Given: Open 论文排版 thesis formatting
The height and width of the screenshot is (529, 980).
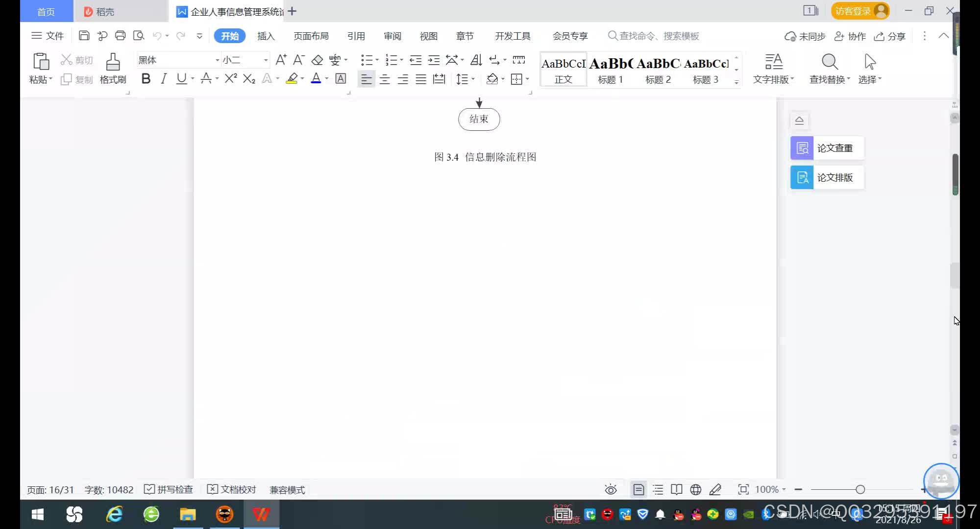Looking at the screenshot, I should pyautogui.click(x=827, y=177).
